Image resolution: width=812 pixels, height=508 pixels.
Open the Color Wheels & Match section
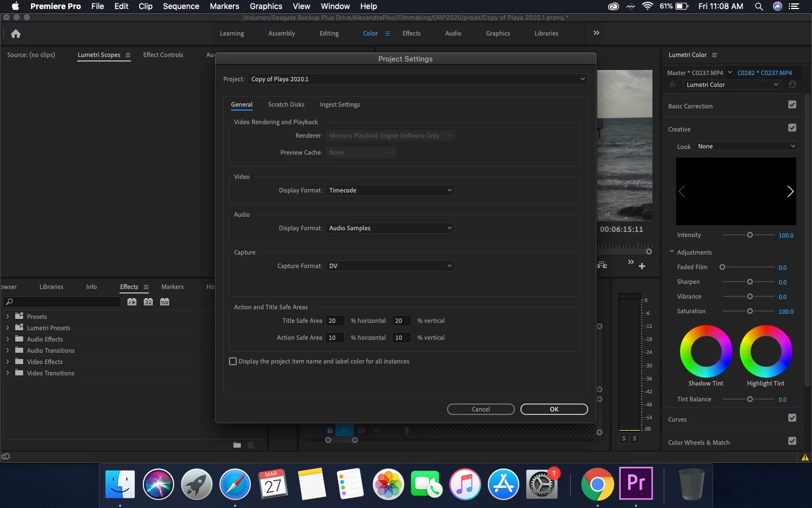[699, 443]
